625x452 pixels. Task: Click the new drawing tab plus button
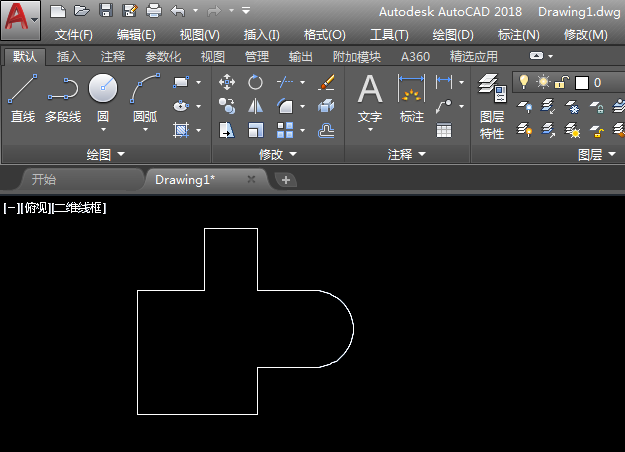[x=286, y=180]
